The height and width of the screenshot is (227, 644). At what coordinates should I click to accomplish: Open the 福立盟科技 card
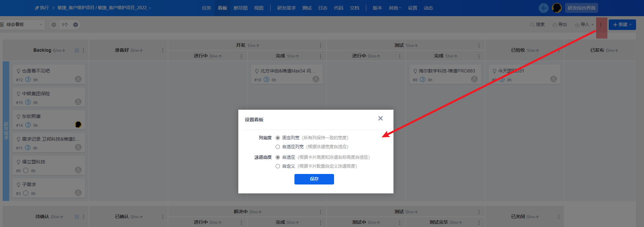[x=49, y=165]
